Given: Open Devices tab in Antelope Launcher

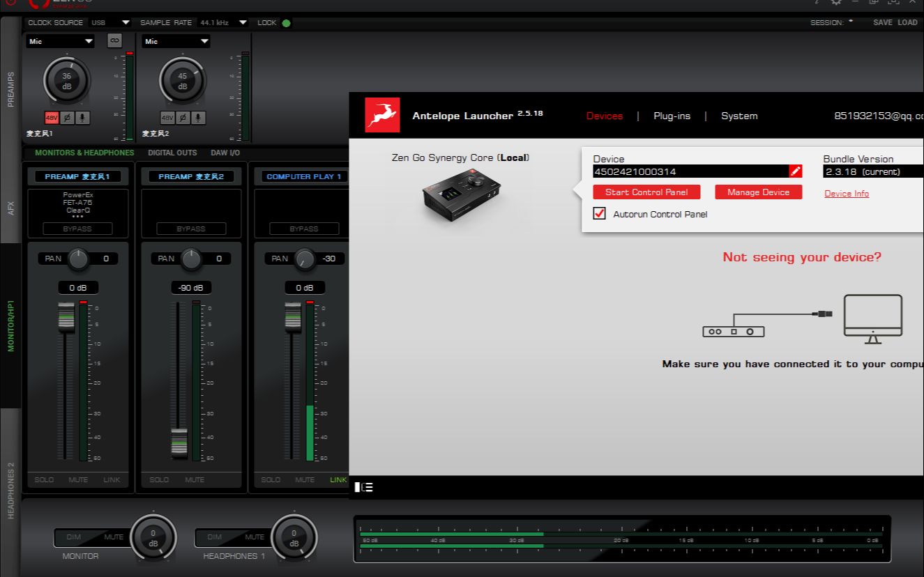Looking at the screenshot, I should [605, 116].
